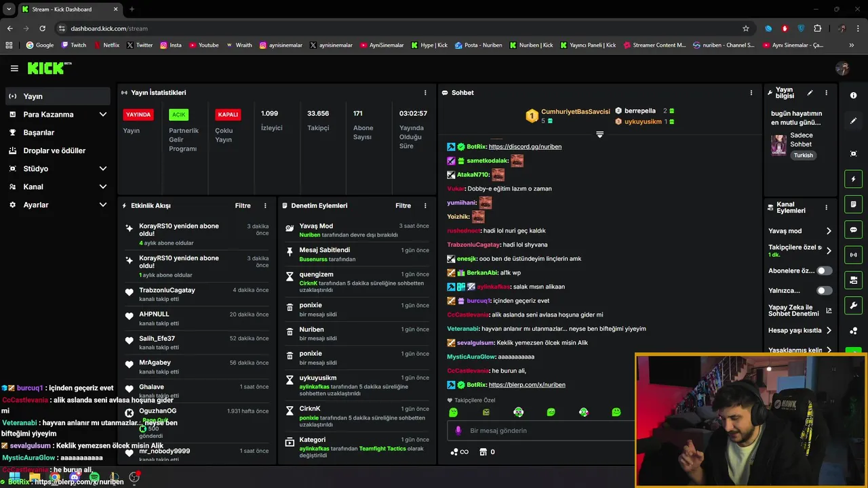
Task: Open the browser extensions puzzle icon
Action: pos(817,28)
